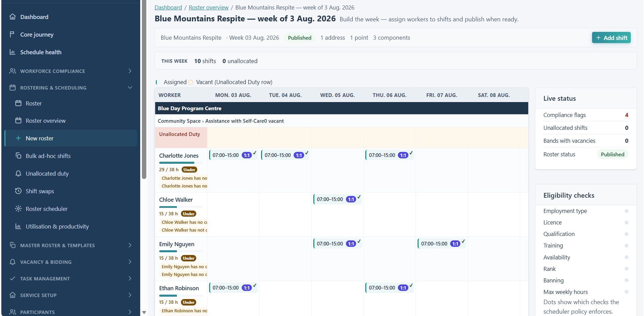The width and height of the screenshot is (644, 316).
Task: Click Charlotte Jones hours progress bar
Action: (181, 163)
